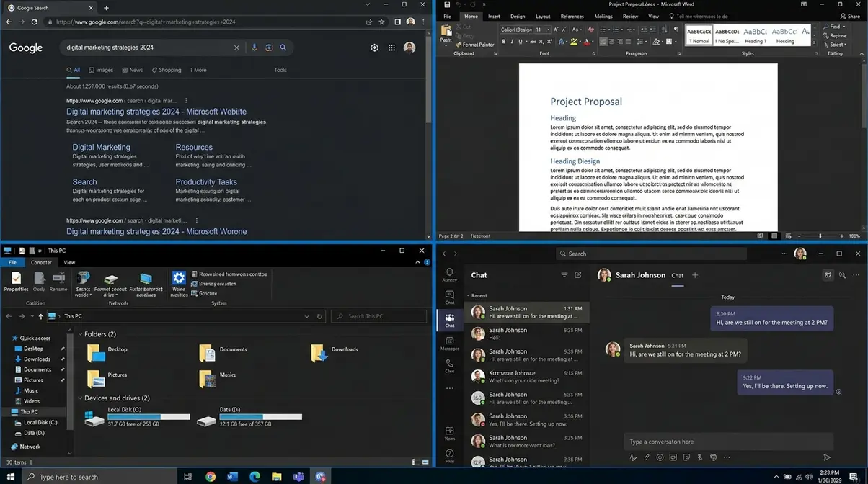The image size is (868, 484).
Task: Click the shading paint bucket icon
Action: (657, 42)
